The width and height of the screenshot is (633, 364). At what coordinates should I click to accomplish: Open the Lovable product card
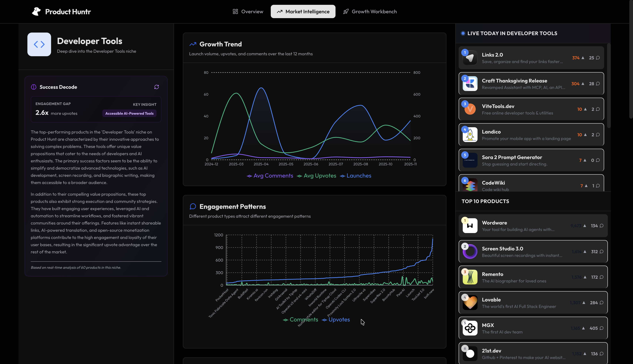(x=533, y=302)
